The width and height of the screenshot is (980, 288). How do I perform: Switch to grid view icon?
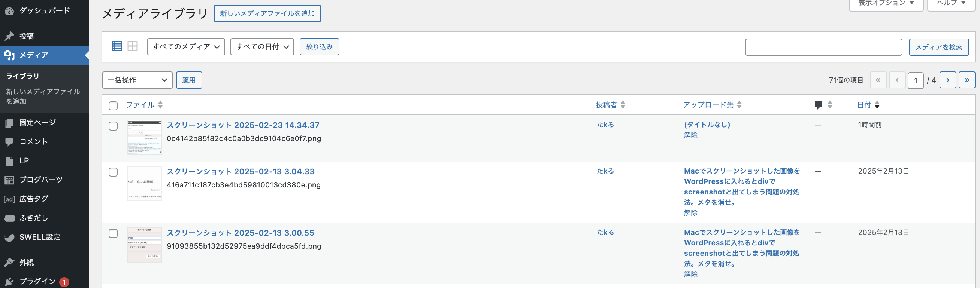point(132,46)
